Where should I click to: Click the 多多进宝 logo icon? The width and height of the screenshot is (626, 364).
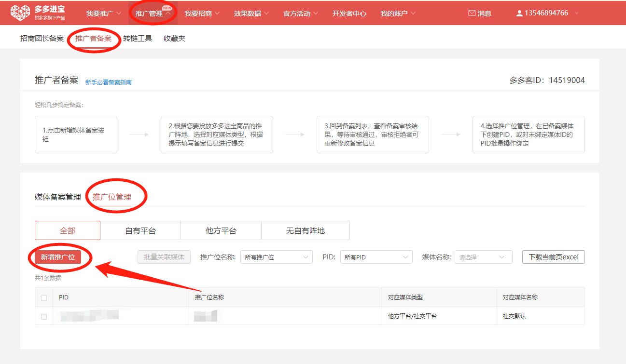click(20, 13)
